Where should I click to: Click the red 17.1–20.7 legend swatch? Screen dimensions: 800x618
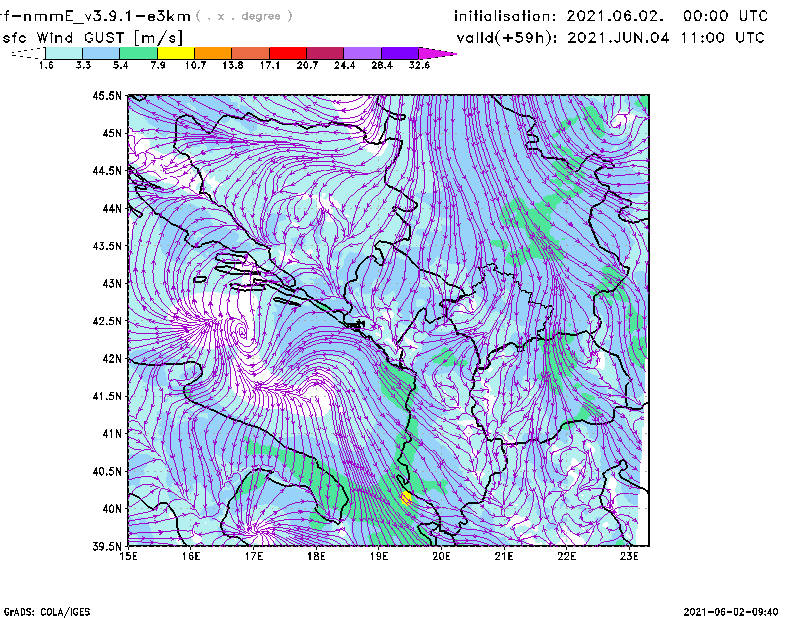click(x=288, y=53)
